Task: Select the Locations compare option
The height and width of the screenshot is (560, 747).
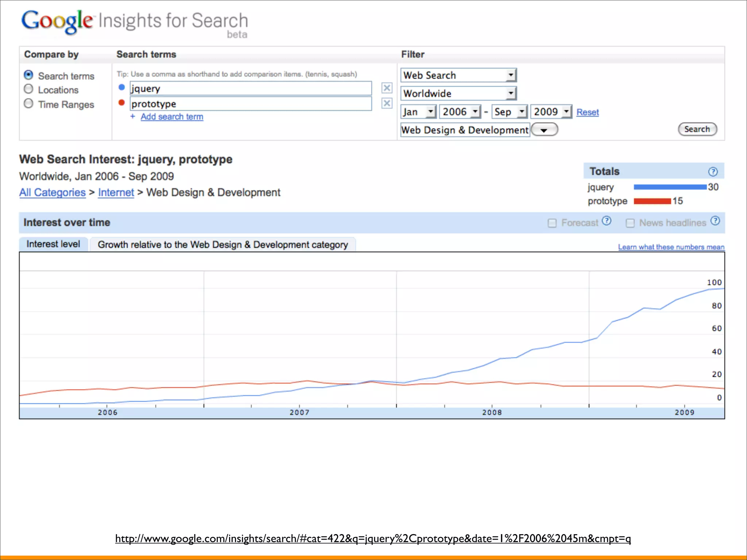Action: coord(28,89)
